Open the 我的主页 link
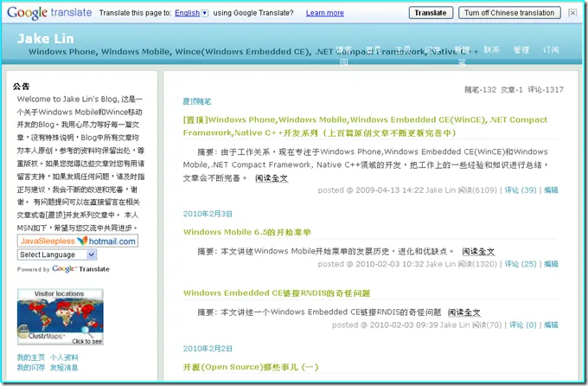Viewport: 588px width, 386px height. 31,357
